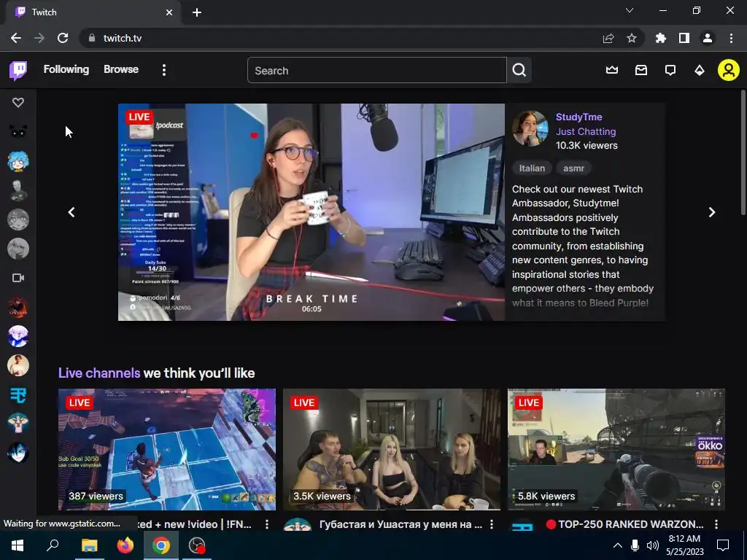The width and height of the screenshot is (747, 560).
Task: Click the camera recommended channels icon in sidebar
Action: pyautogui.click(x=18, y=278)
